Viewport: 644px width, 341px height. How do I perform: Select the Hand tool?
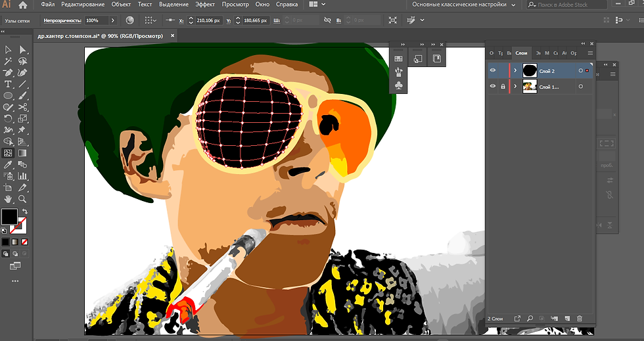click(x=8, y=199)
